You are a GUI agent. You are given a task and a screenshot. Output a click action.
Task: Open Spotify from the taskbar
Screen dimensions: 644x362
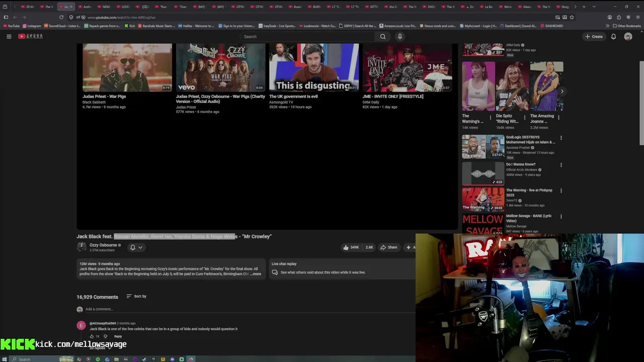pyautogui.click(x=98, y=359)
